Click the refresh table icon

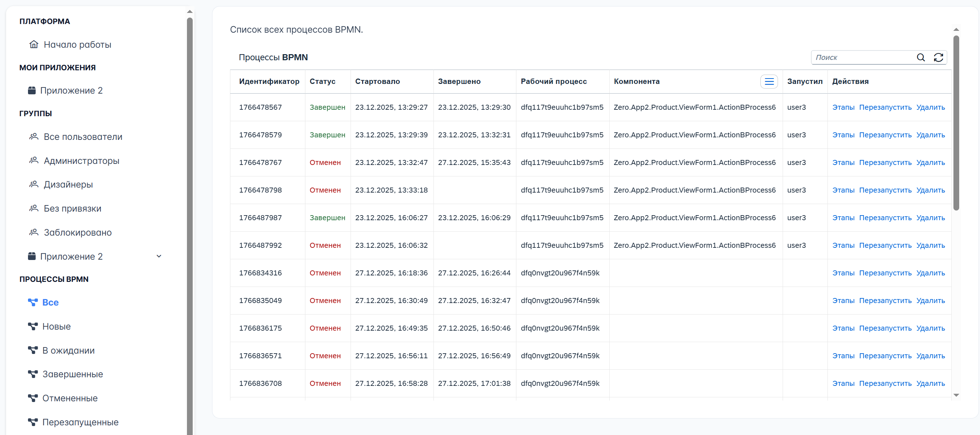938,57
